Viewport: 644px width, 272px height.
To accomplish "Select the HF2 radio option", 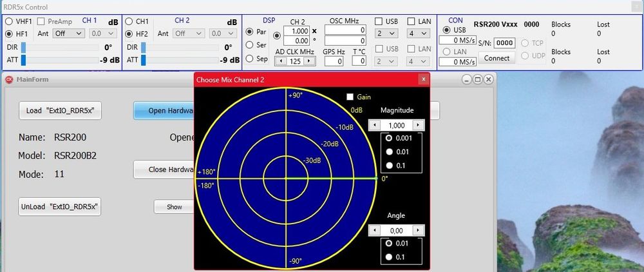I will coord(129,34).
